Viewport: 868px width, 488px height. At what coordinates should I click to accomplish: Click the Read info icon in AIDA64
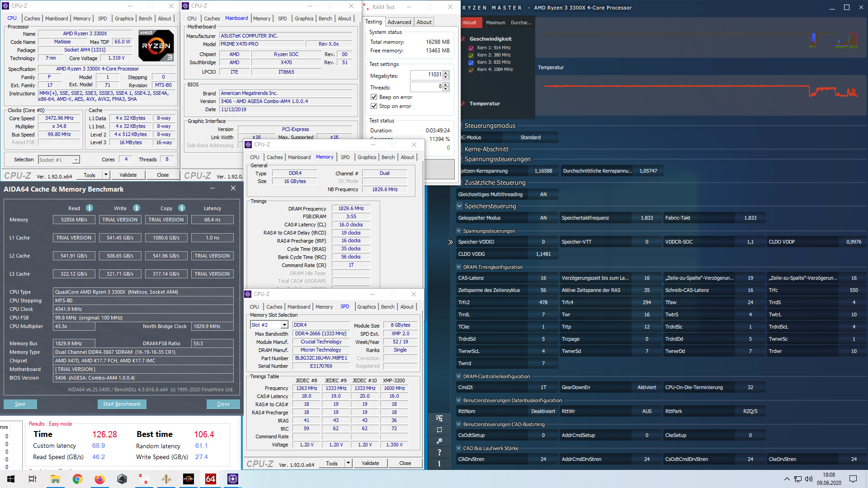point(90,208)
